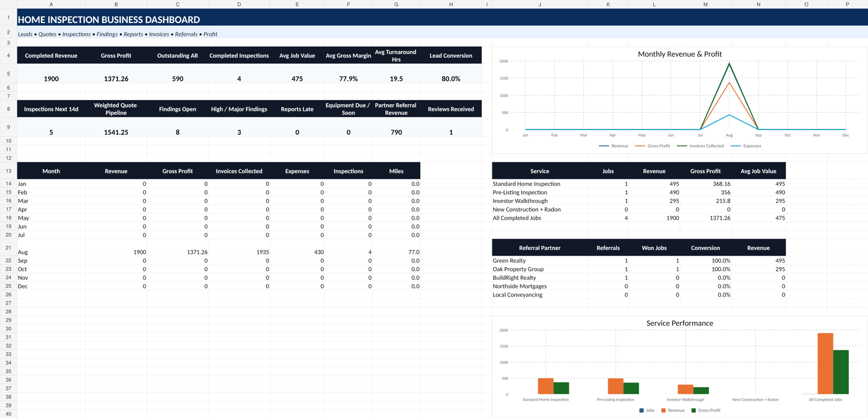Viewport: 868px width, 418px height.
Task: Click the Service Performance chart title
Action: 680,323
